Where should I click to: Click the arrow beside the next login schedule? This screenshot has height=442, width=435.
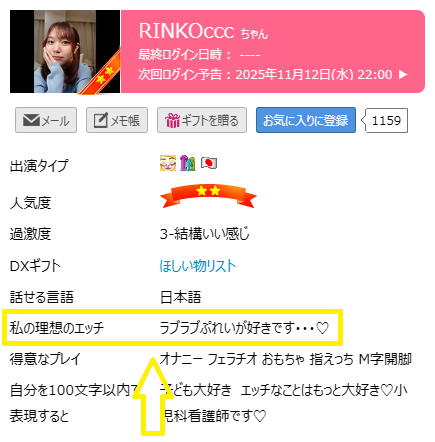click(x=403, y=75)
